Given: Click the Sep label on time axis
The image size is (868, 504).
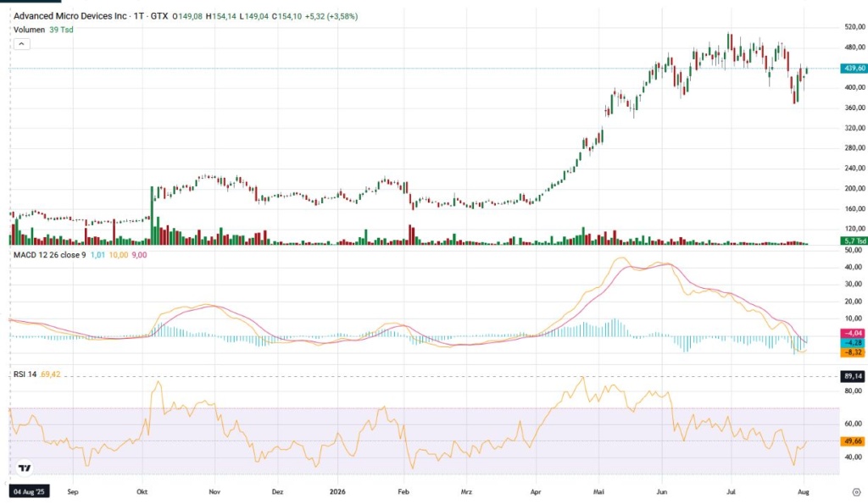Looking at the screenshot, I should tap(73, 492).
